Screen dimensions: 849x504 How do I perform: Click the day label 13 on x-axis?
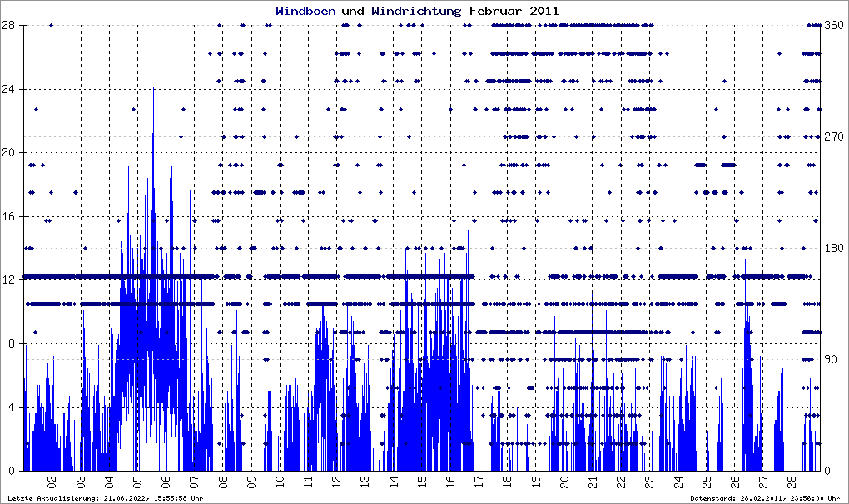365,482
